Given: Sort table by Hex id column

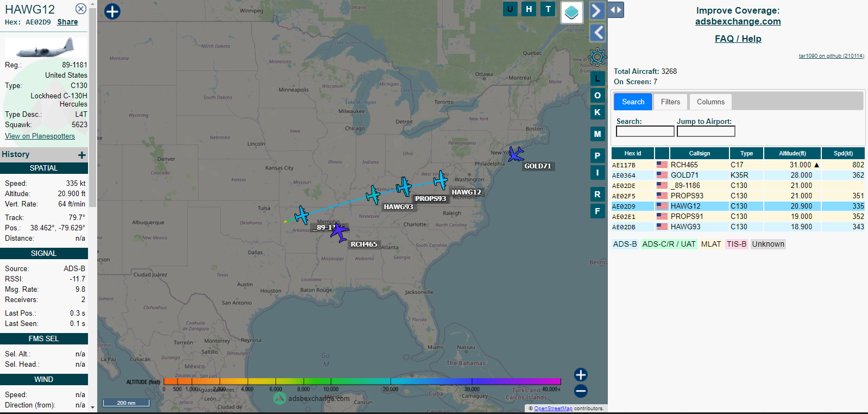Looking at the screenshot, I should (x=633, y=153).
